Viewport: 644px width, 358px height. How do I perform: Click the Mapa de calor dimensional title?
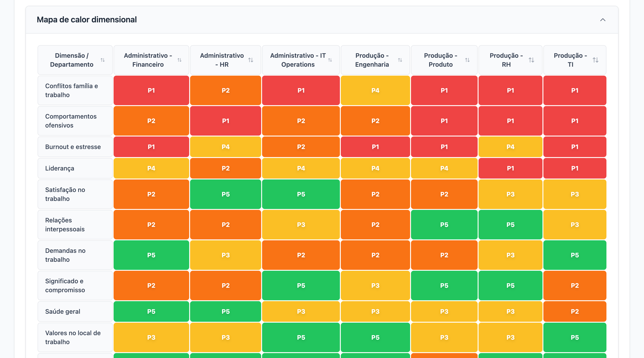[87, 20]
